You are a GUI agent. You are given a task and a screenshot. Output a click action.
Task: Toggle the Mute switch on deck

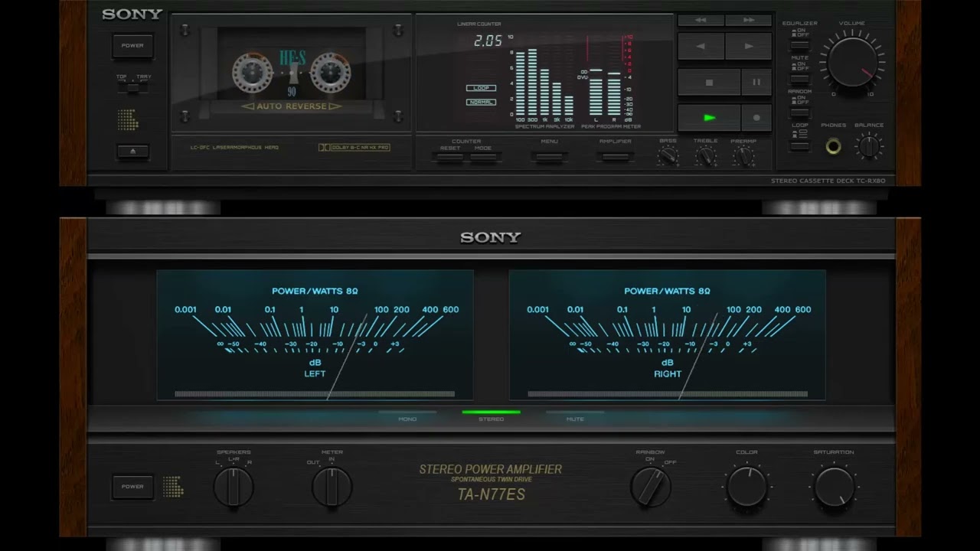800,79
